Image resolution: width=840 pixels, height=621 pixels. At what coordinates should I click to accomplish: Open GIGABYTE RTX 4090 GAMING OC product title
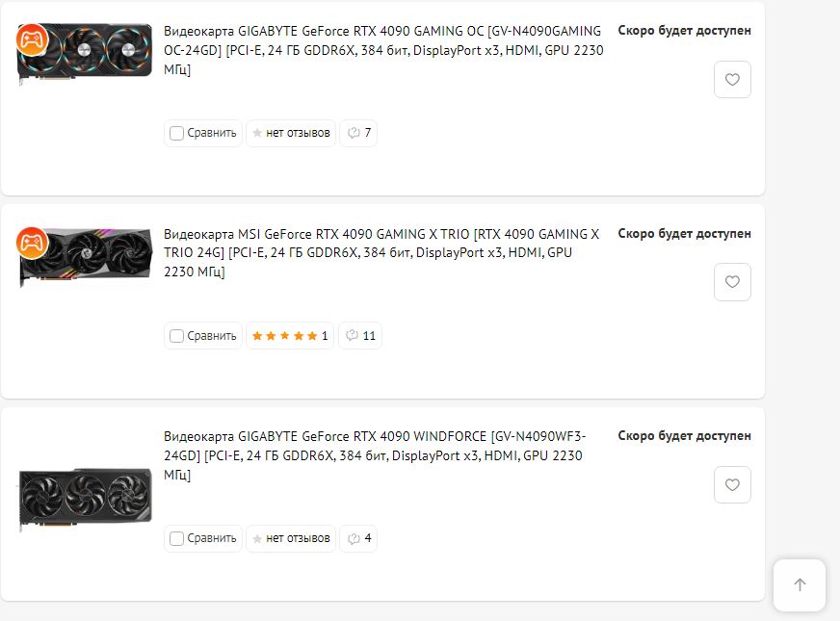click(x=383, y=50)
